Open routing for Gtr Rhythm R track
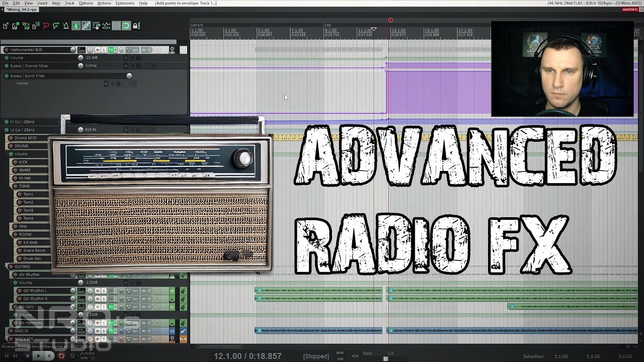The image size is (644, 362). pos(82,299)
